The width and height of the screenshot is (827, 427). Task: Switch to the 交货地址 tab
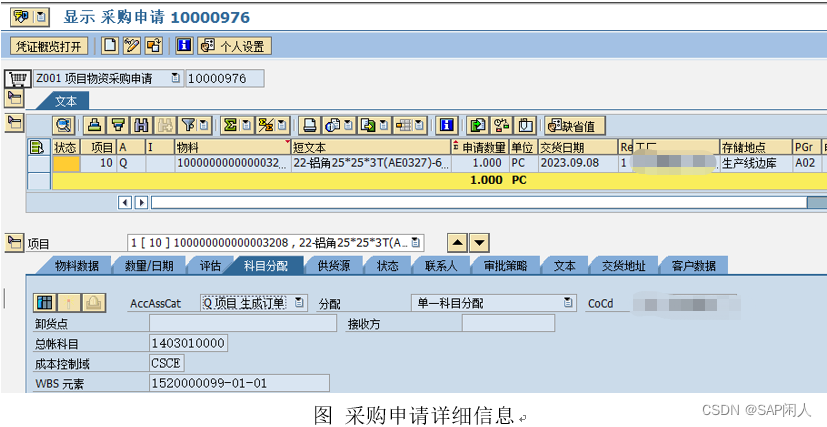(x=623, y=266)
